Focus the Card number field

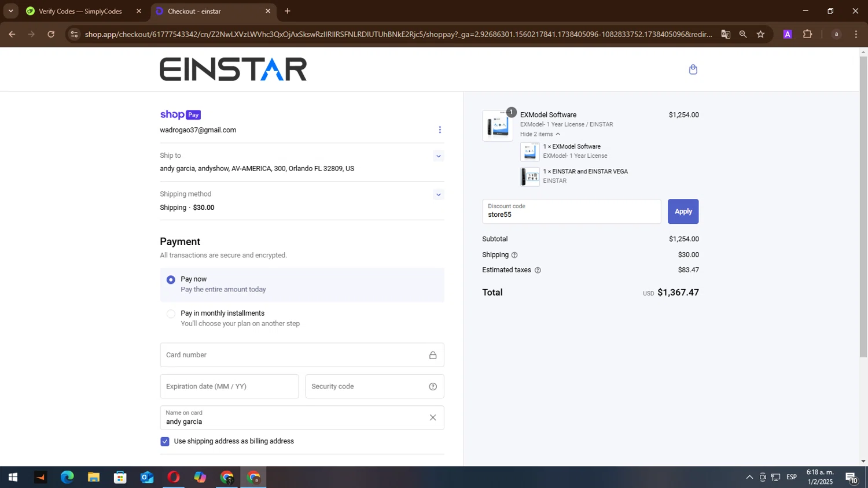(x=302, y=355)
